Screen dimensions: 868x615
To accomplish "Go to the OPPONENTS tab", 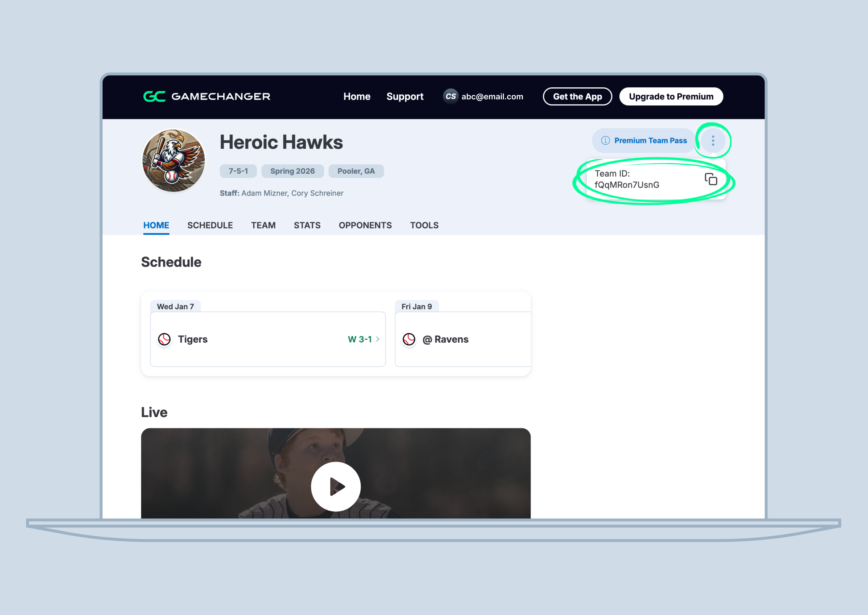I will pyautogui.click(x=365, y=225).
